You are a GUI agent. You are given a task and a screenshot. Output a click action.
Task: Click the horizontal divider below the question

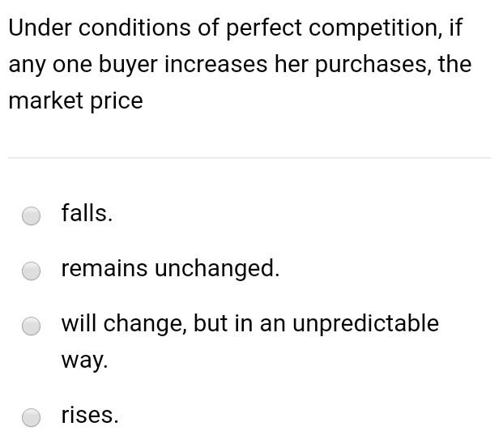point(249,158)
